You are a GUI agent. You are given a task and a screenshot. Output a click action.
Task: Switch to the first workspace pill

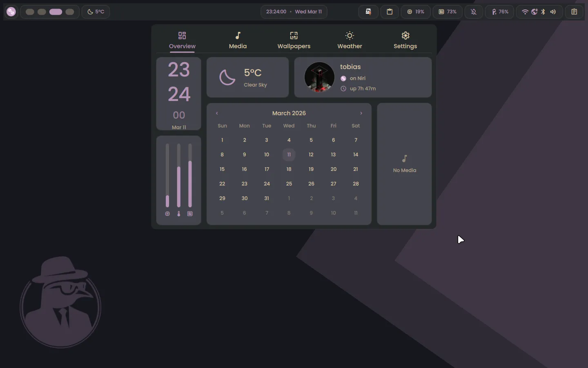coord(30,12)
